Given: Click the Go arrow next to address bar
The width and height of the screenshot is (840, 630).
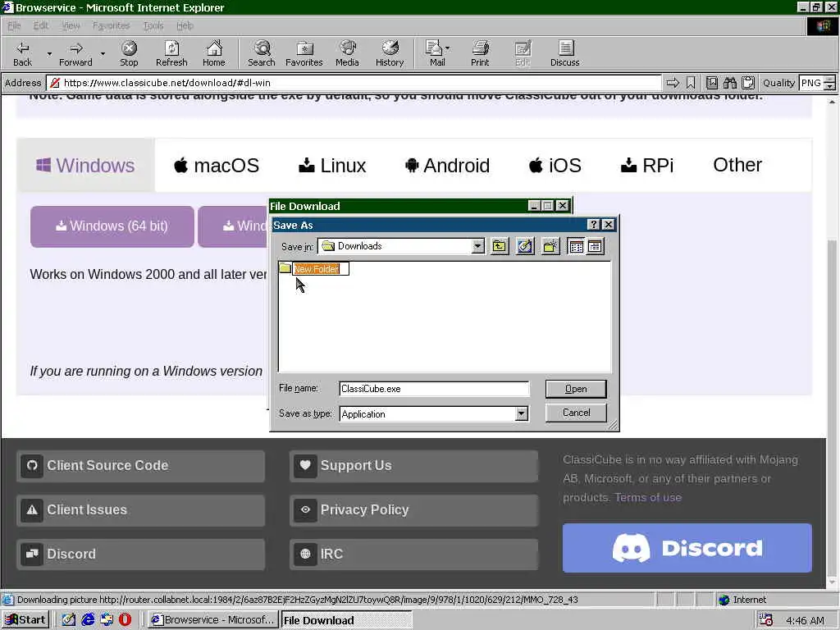Looking at the screenshot, I should pyautogui.click(x=673, y=83).
